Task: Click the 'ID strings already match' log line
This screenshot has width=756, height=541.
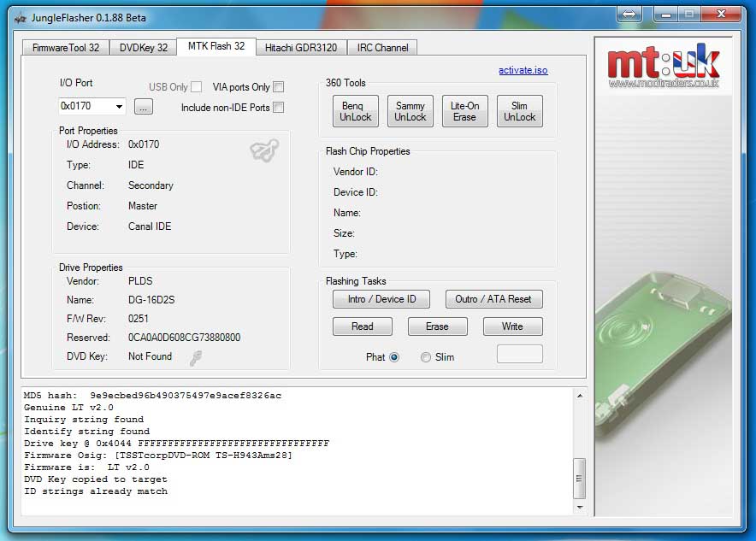Action: [x=96, y=491]
